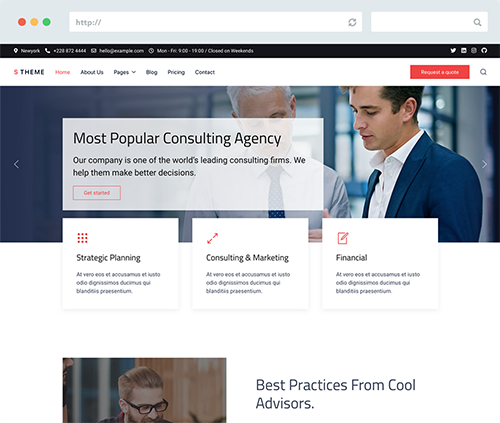This screenshot has width=500, height=423.
Task: Open the About Us menu item
Action: pyautogui.click(x=92, y=72)
